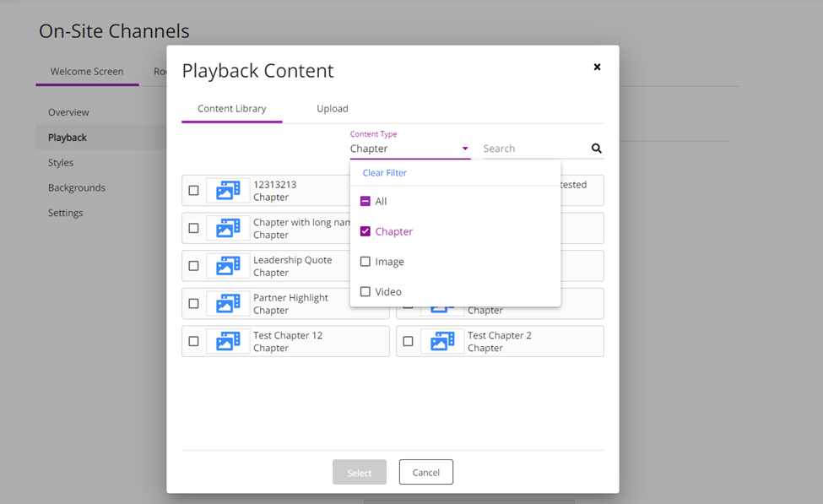This screenshot has width=823, height=504.
Task: Click the Leadership Quote chapter icon
Action: pyautogui.click(x=228, y=266)
